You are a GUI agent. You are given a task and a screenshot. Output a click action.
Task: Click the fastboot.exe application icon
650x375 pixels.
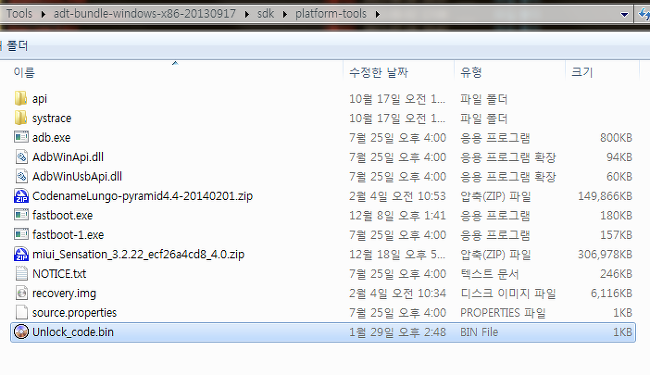[x=21, y=215]
